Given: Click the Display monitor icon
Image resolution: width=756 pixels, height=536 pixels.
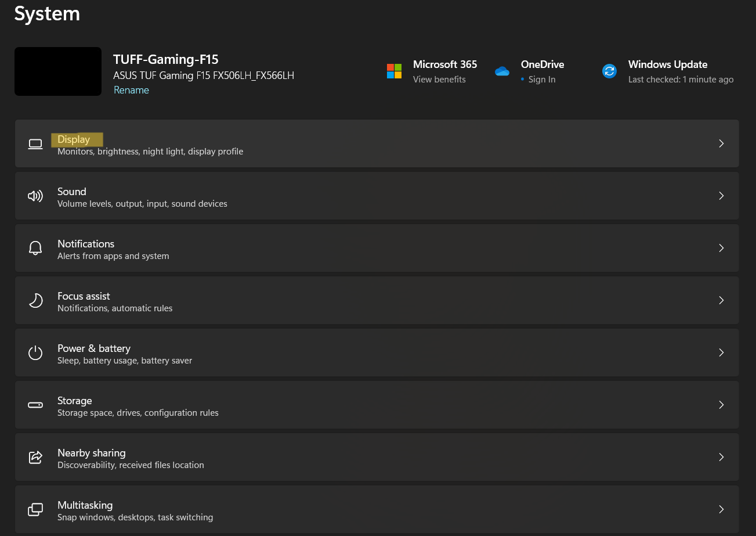Looking at the screenshot, I should coord(35,143).
